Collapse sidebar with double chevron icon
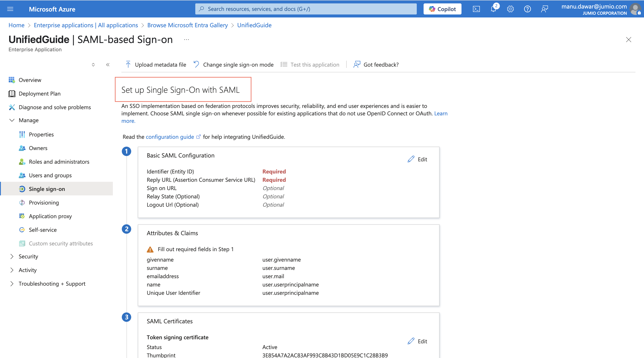644x358 pixels. point(108,65)
